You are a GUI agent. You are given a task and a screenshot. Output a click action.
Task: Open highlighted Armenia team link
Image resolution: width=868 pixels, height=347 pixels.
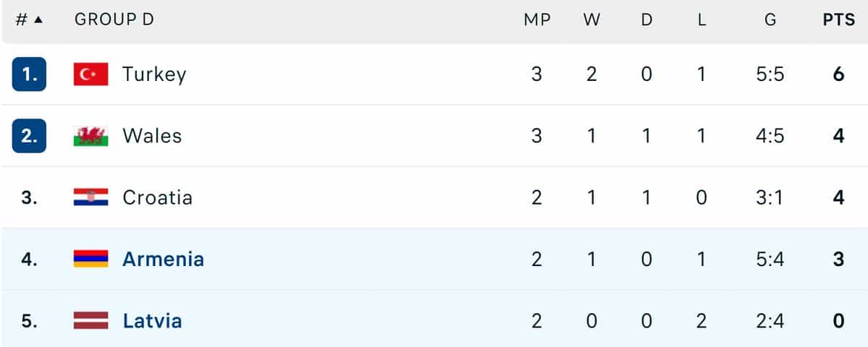click(x=164, y=259)
